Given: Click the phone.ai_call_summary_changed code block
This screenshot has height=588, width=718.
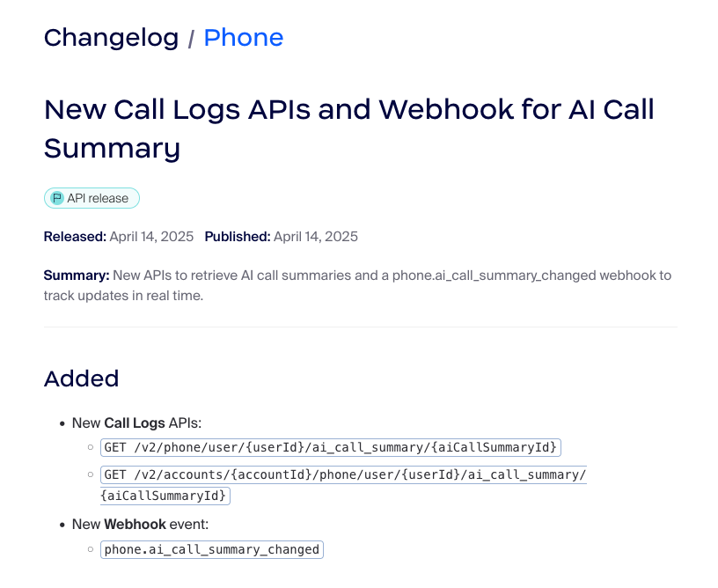Looking at the screenshot, I should click(212, 549).
